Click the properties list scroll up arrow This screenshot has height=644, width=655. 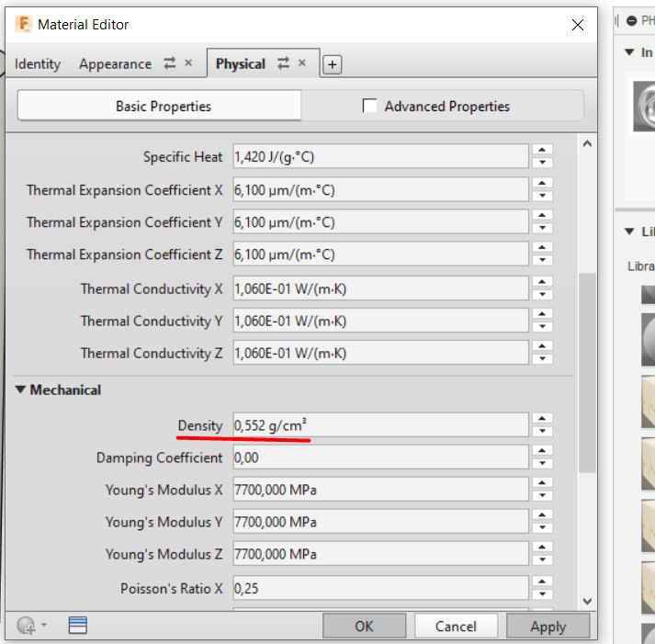(587, 143)
